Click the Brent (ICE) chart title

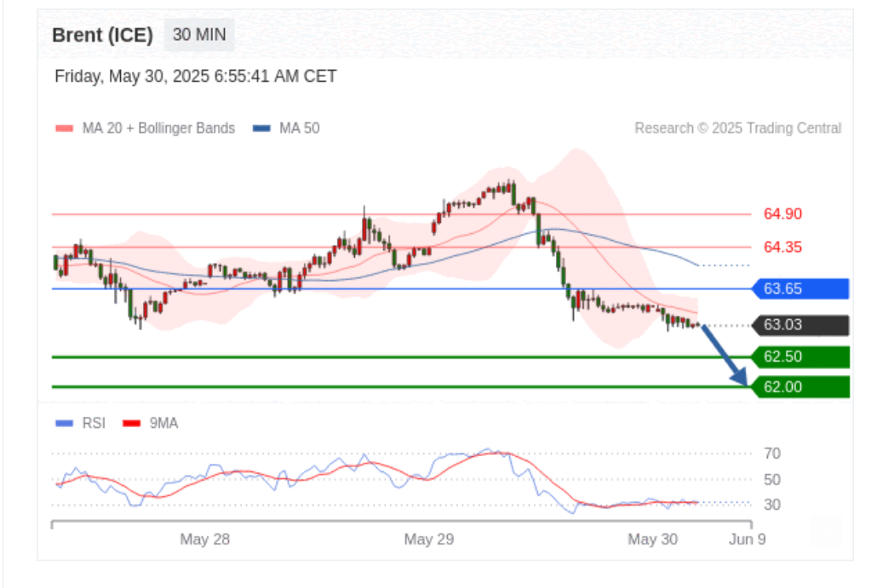pyautogui.click(x=102, y=35)
